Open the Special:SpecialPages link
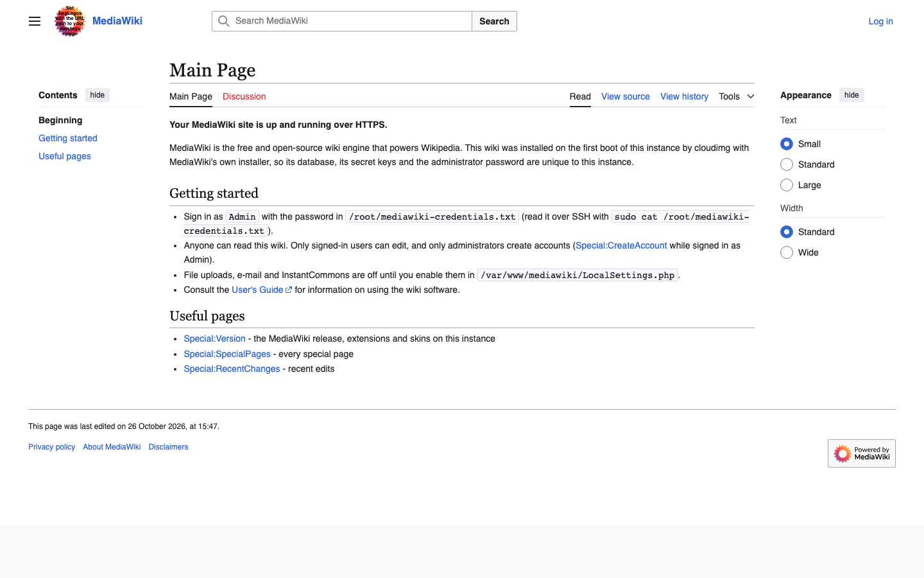 pyautogui.click(x=227, y=354)
